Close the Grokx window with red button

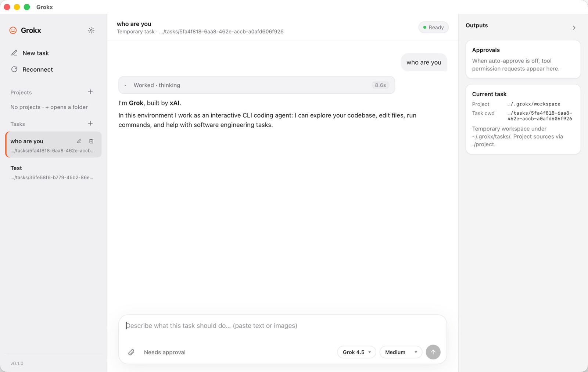(7, 7)
